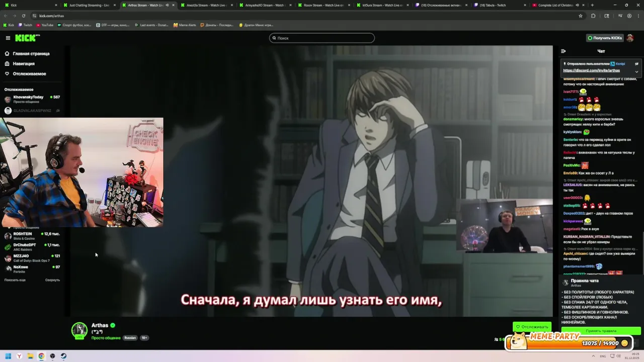Image resolution: width=644 pixels, height=362 pixels.
Task: Open MZZJ4O channel in sidebar
Action: 32,258
